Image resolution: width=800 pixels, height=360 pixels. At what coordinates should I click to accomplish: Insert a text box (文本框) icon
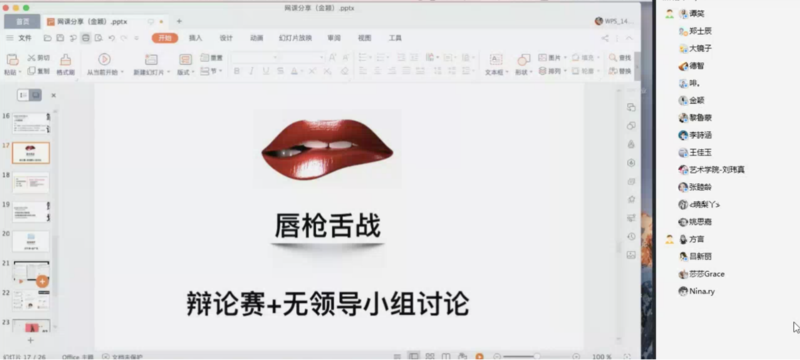coord(496,59)
